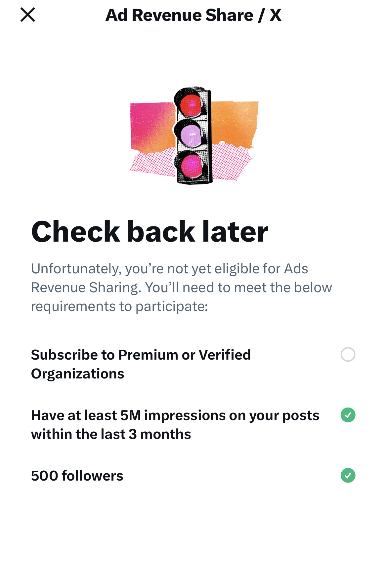The width and height of the screenshot is (387, 588).
Task: Tap the pink bottom traffic light lamp
Action: coord(191,165)
